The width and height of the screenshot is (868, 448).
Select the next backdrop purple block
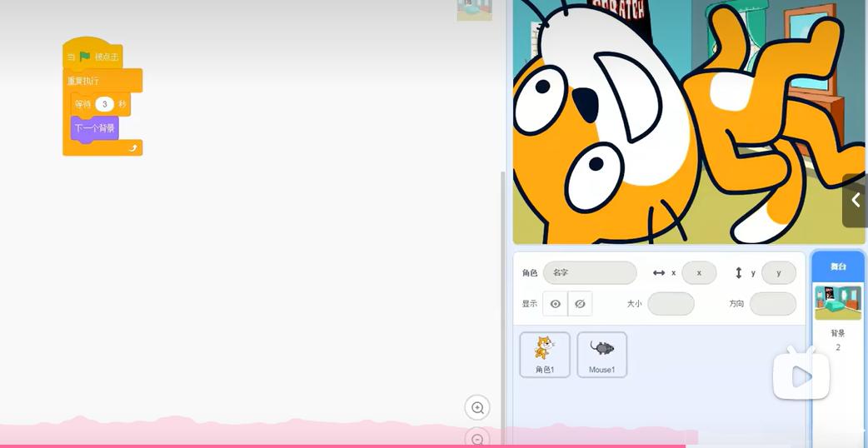tap(95, 128)
